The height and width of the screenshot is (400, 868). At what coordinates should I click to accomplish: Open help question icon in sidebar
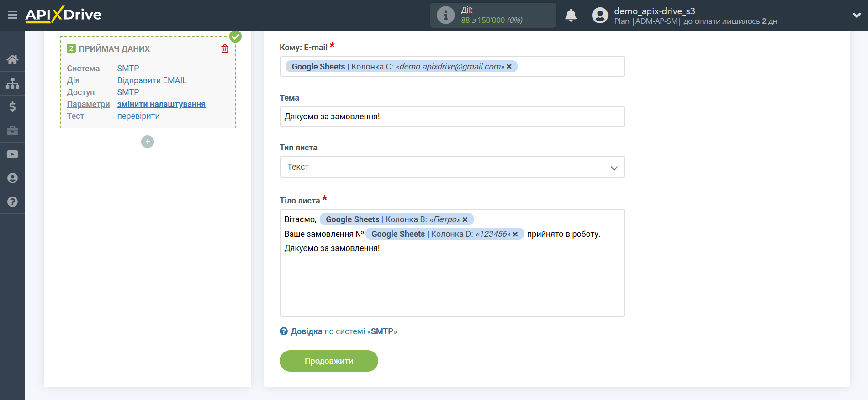coord(12,202)
